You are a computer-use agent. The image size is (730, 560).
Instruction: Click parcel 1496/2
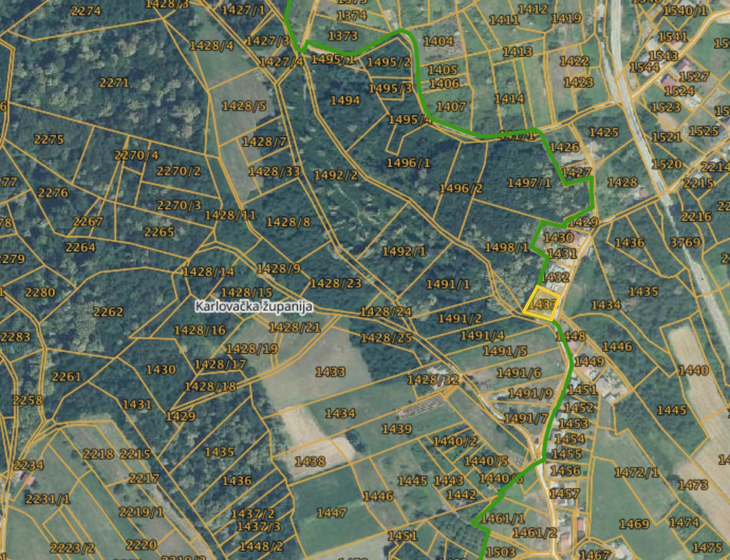coord(461,188)
